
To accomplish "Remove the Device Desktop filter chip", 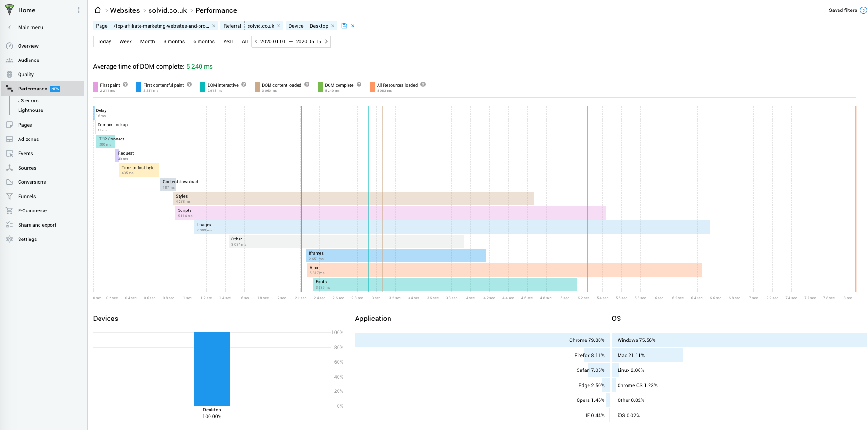I will [x=333, y=26].
